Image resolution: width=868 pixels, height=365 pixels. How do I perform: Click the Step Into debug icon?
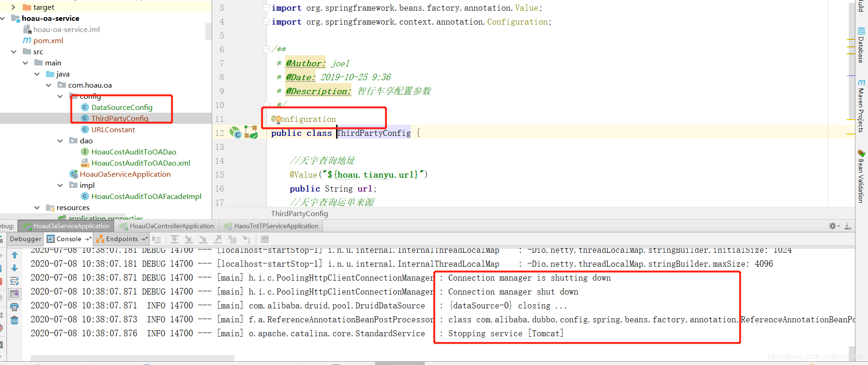188,239
